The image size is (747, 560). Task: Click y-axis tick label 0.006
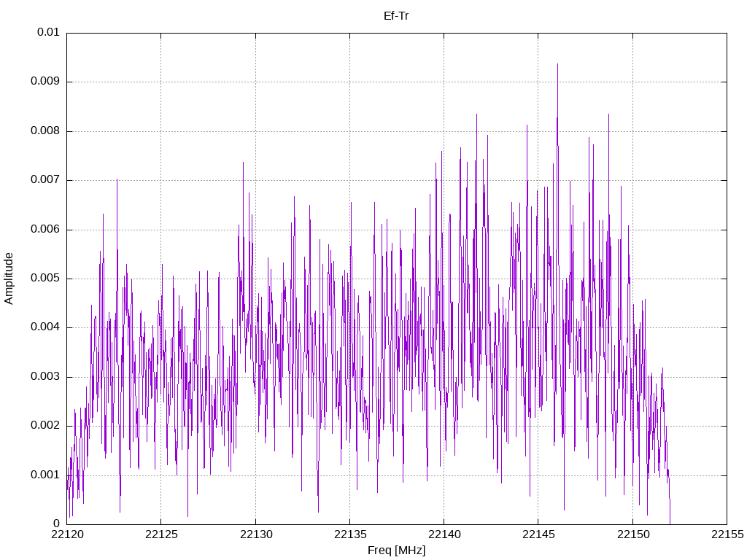[45, 229]
